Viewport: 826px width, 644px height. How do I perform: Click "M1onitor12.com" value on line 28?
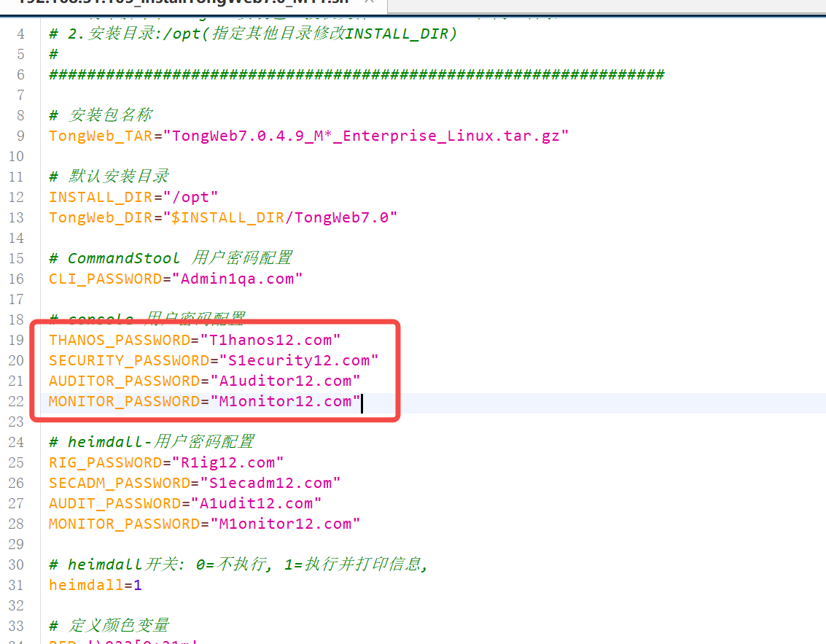click(285, 524)
